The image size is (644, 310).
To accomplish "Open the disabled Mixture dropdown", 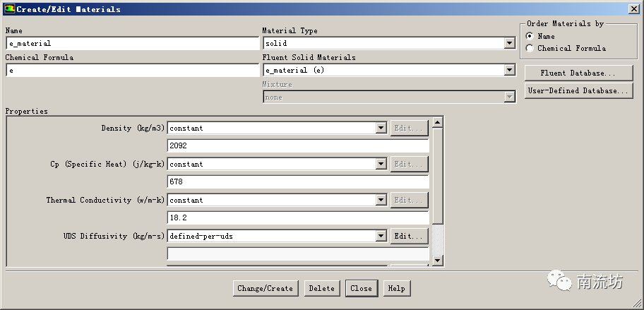I will (510, 97).
